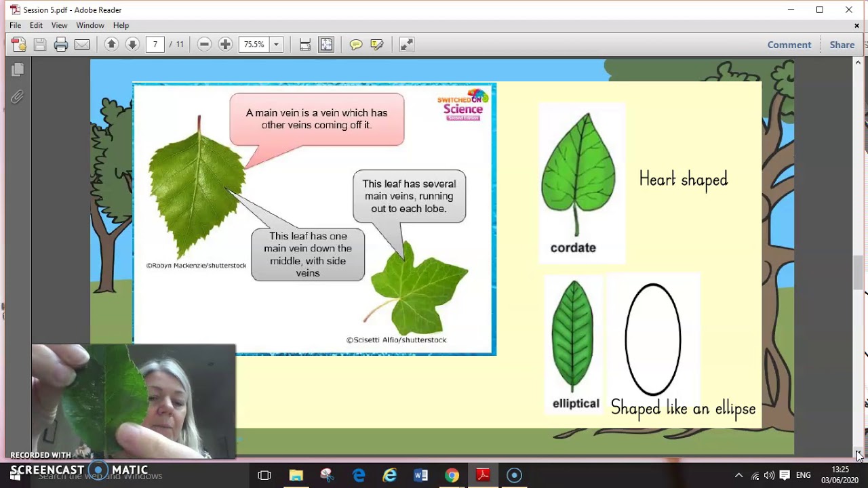Viewport: 868px width, 488px height.
Task: Show Page Thumbnails panel in sidebar
Action: (18, 70)
